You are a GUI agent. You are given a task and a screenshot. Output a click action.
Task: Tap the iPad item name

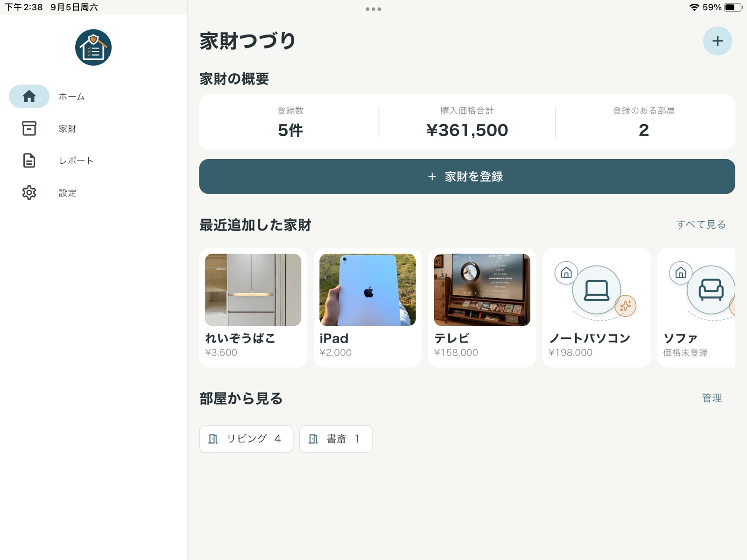click(334, 338)
